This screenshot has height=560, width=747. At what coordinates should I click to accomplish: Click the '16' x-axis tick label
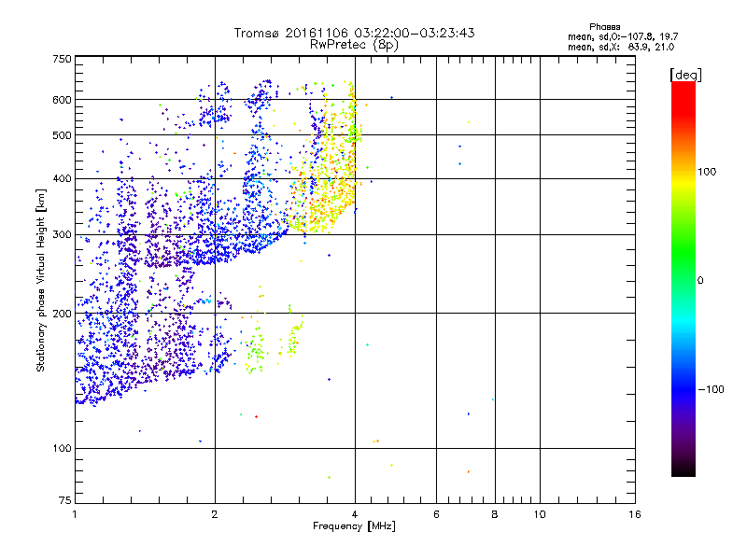(635, 514)
